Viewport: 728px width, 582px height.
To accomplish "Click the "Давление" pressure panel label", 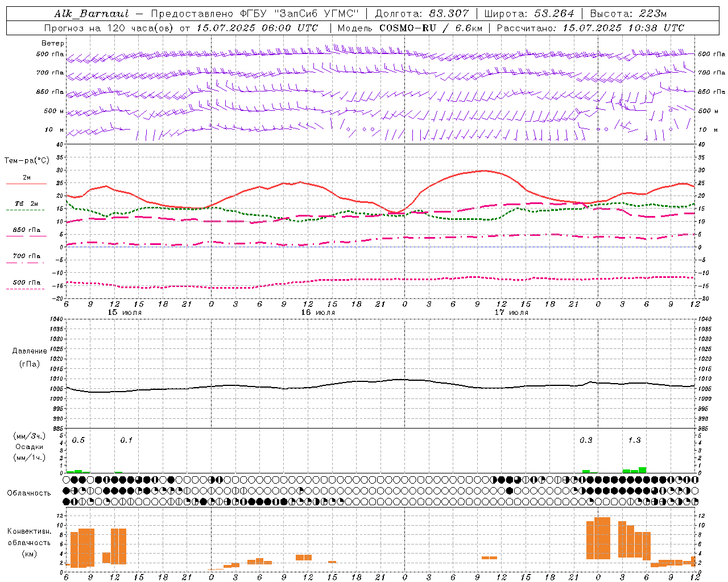I will tap(30, 351).
